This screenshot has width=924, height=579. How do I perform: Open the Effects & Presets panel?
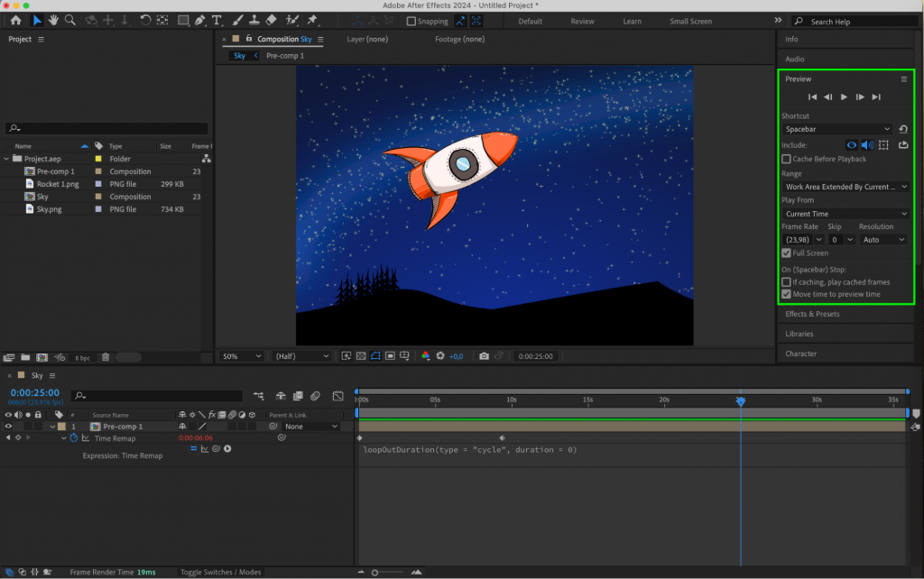pos(812,314)
